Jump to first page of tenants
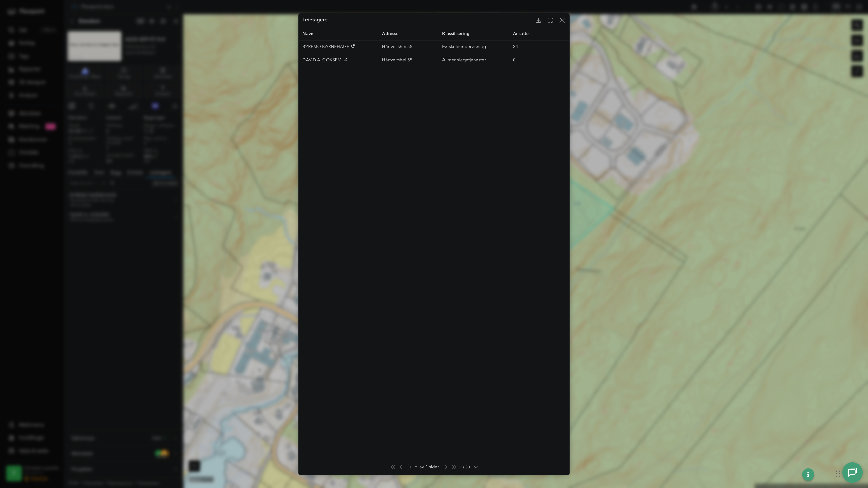 [393, 467]
